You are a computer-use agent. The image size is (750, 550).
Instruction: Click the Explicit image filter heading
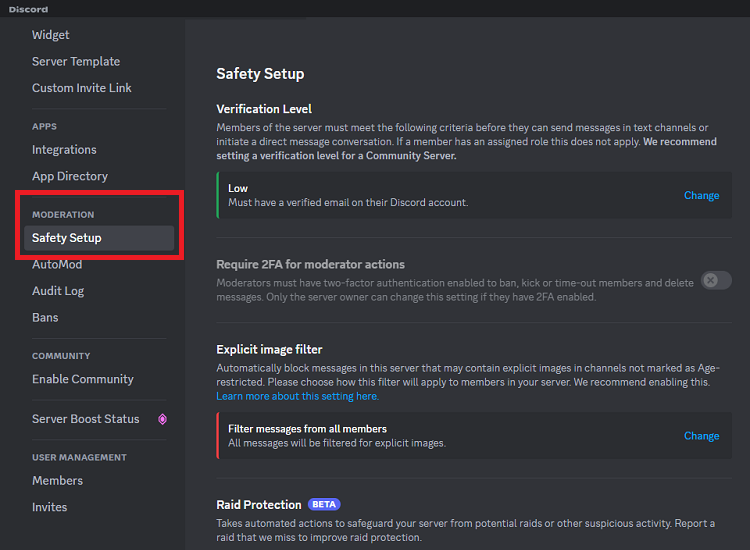click(x=269, y=350)
